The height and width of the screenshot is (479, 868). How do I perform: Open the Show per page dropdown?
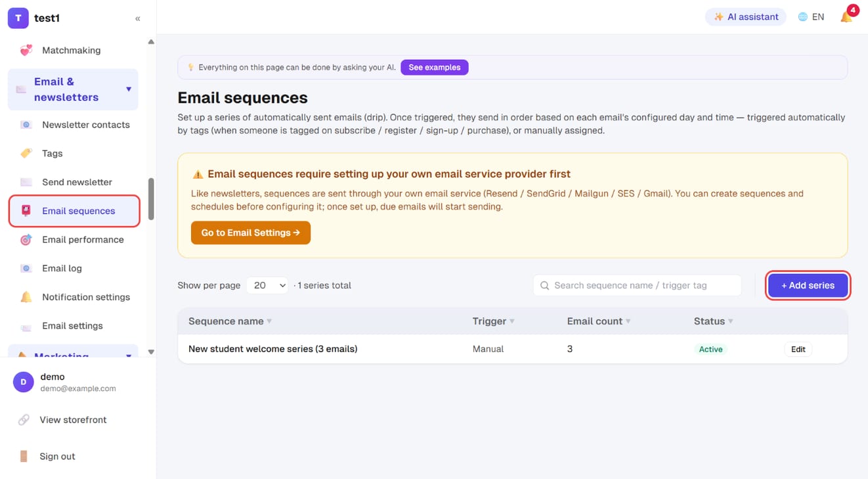[267, 285]
